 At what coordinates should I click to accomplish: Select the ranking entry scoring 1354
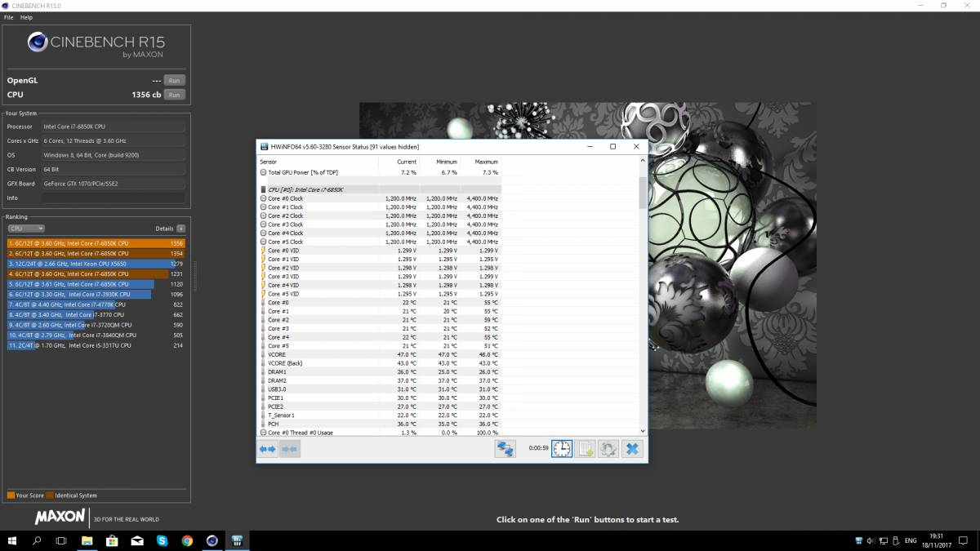[x=96, y=253]
